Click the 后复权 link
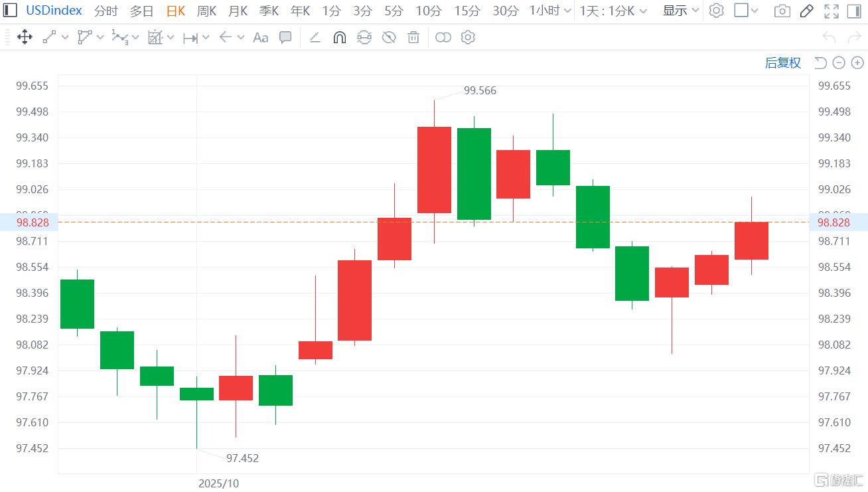The width and height of the screenshot is (868, 492). [783, 63]
